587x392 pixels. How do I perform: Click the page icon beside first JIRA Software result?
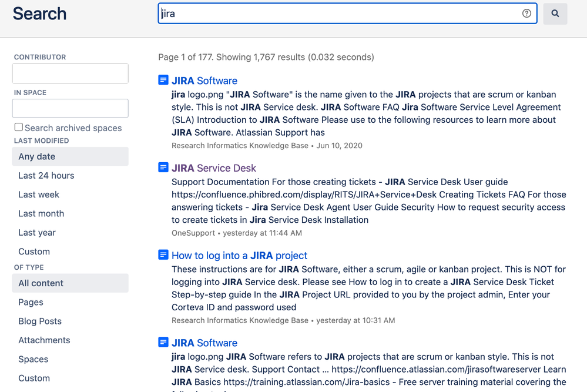(163, 79)
